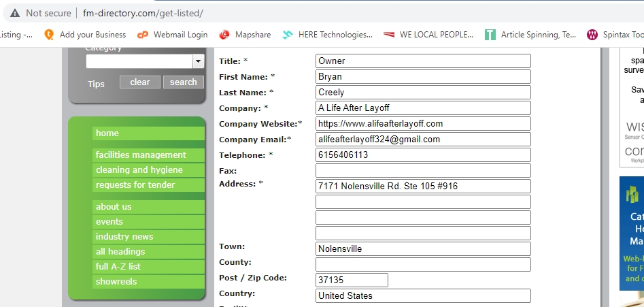This screenshot has width=644, height=307.
Task: Open the Add your Business bookmark
Action: (85, 35)
